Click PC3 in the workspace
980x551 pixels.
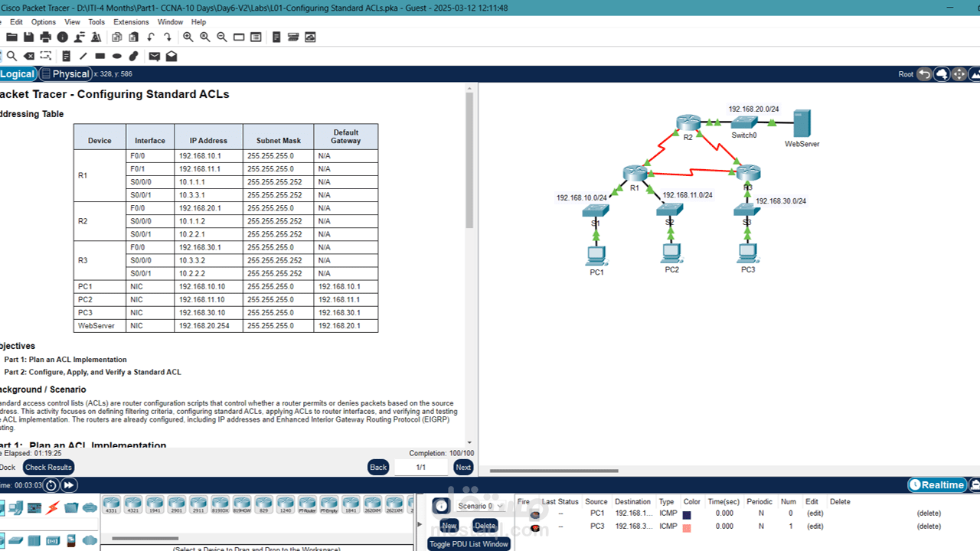(x=748, y=253)
